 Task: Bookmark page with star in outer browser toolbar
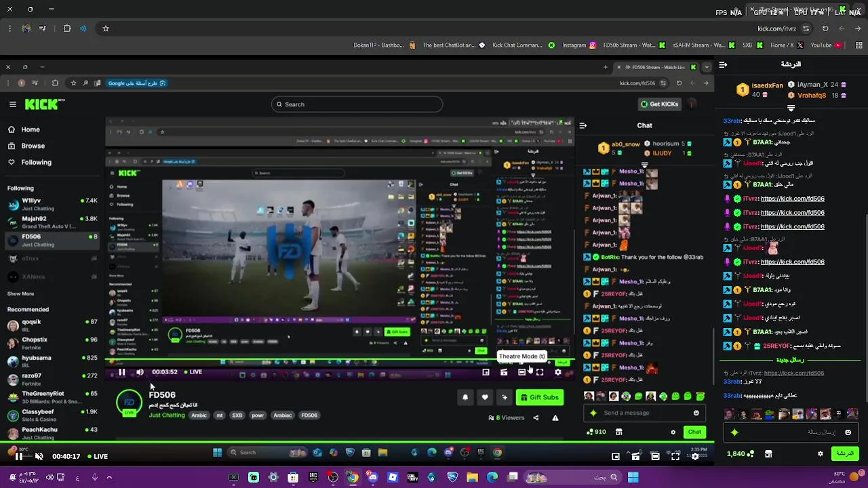click(x=106, y=28)
